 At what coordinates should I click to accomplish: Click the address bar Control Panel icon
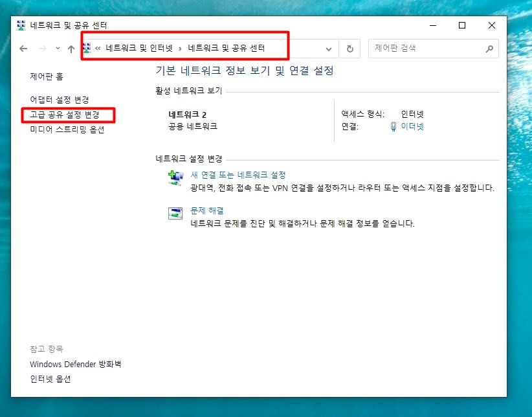[87, 48]
